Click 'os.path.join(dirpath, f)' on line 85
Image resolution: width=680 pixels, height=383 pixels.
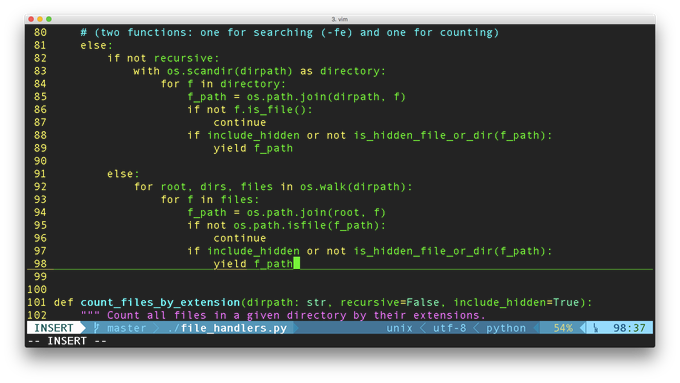326,97
